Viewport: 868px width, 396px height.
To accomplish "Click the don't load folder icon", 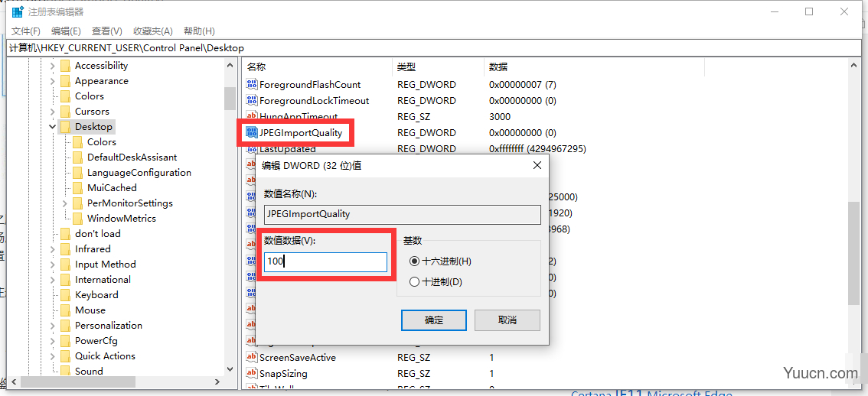I will (65, 234).
